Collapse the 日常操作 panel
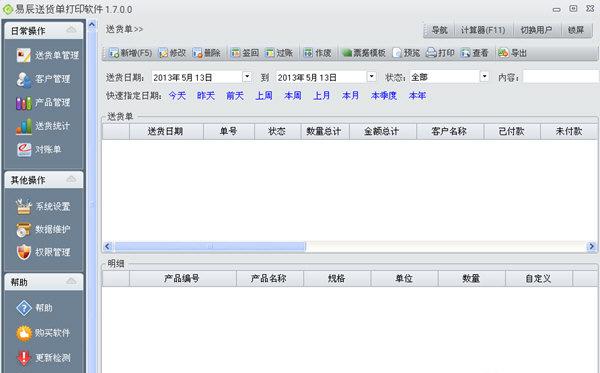Viewport: 600px width, 373px height. [x=71, y=30]
